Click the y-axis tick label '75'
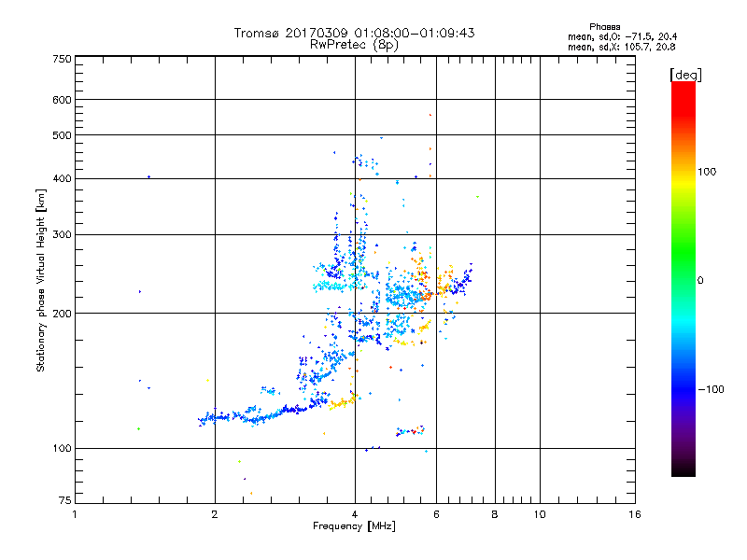The height and width of the screenshot is (560, 747). tap(65, 500)
